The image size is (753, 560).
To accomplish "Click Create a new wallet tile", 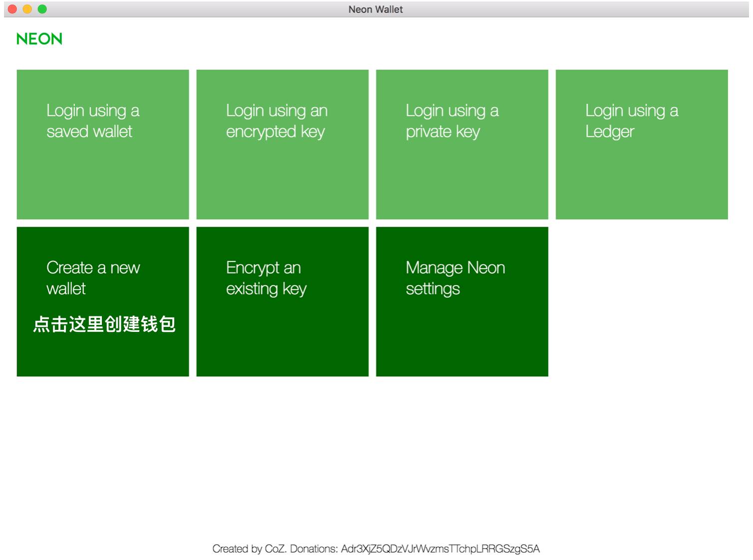I will pyautogui.click(x=103, y=301).
